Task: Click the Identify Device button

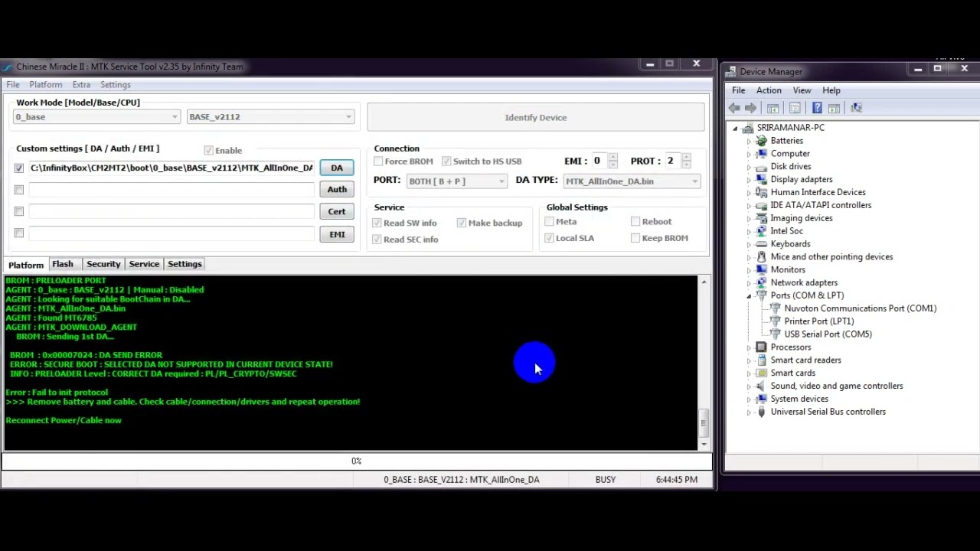Action: [536, 117]
